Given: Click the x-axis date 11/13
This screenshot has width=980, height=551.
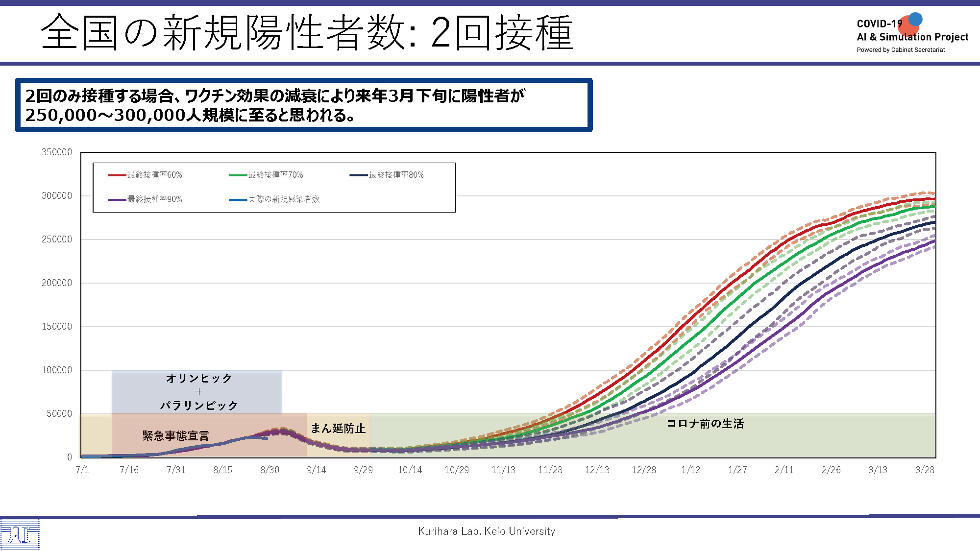Looking at the screenshot, I should coord(504,470).
